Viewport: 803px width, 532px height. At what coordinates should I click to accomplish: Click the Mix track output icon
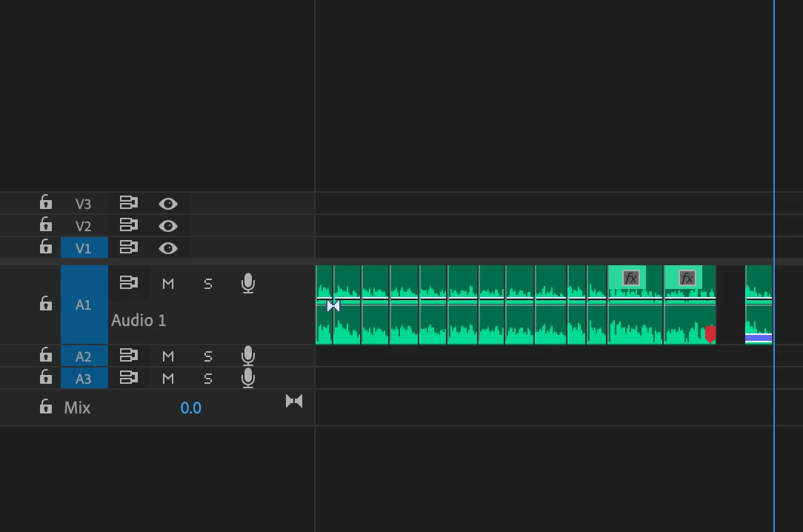coord(294,401)
